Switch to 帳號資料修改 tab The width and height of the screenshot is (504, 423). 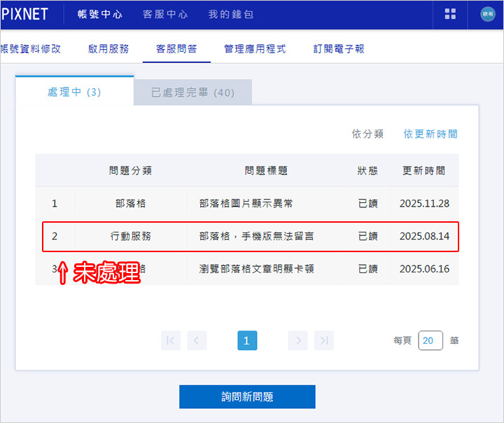click(31, 49)
